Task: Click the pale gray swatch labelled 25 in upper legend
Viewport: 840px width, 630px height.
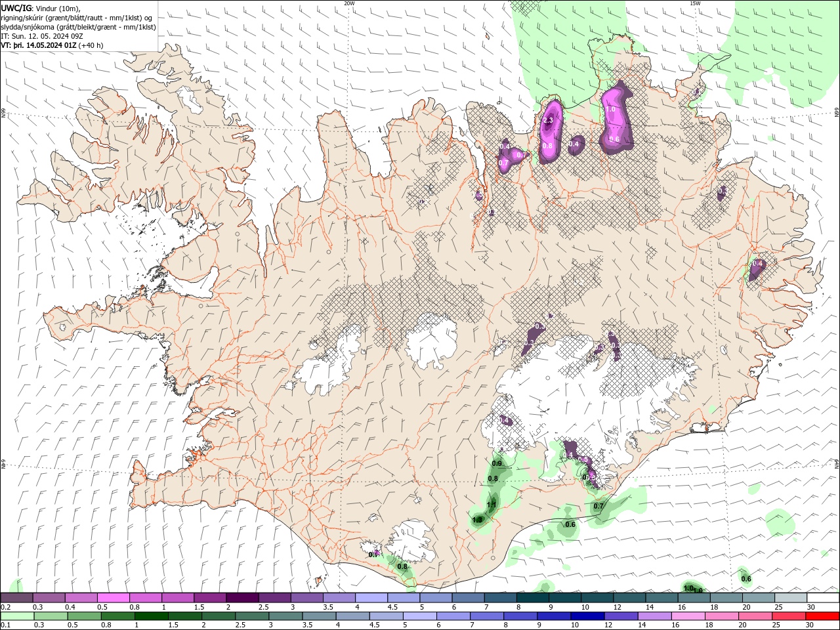Action: 791,598
